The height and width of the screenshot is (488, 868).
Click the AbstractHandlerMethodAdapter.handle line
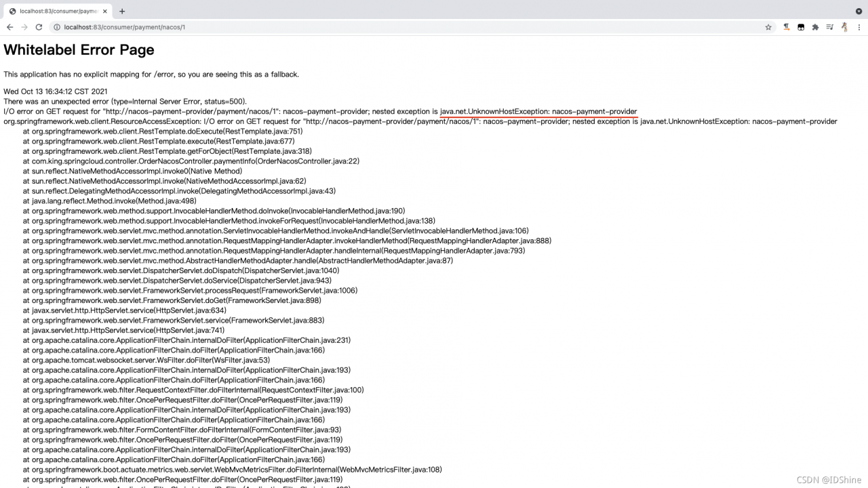click(238, 261)
